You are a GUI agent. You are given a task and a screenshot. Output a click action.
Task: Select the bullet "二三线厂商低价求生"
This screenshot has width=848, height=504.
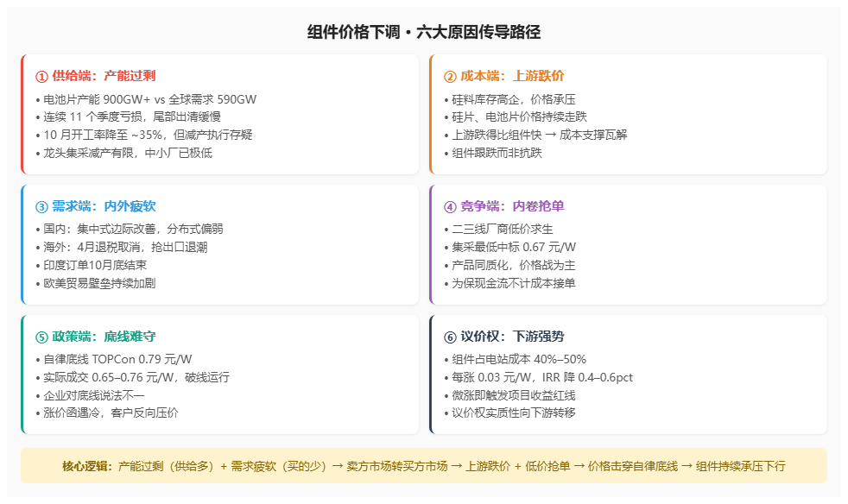[498, 229]
